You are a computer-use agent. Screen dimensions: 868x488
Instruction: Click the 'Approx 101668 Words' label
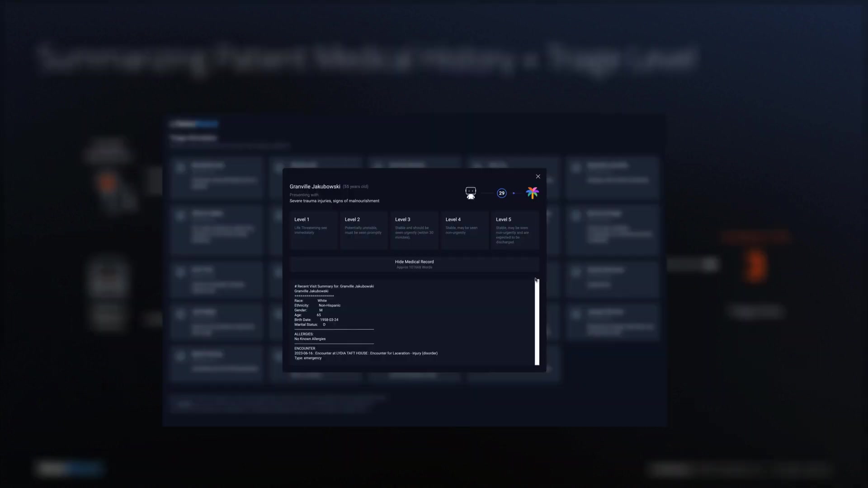[414, 267]
